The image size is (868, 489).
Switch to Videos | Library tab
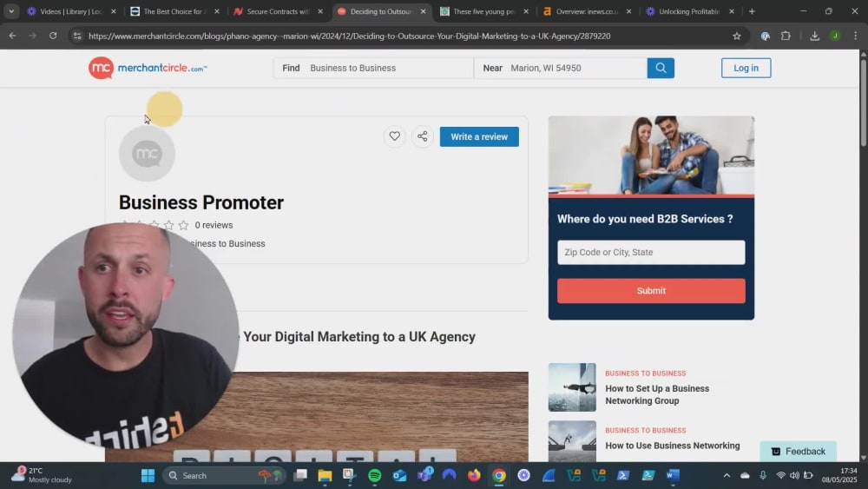click(71, 11)
